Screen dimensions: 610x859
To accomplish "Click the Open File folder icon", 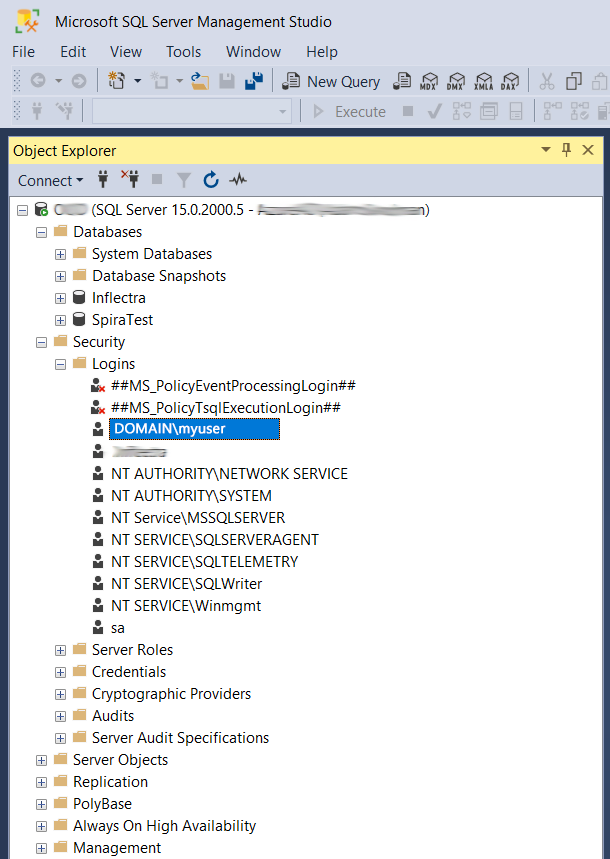I will (201, 81).
